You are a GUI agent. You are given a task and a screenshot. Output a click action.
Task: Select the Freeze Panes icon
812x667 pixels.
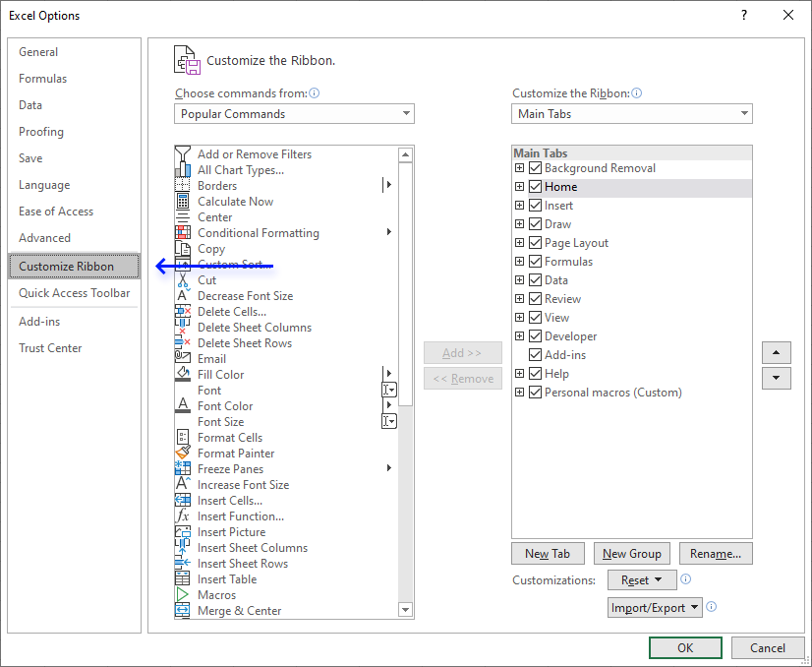[x=182, y=468]
